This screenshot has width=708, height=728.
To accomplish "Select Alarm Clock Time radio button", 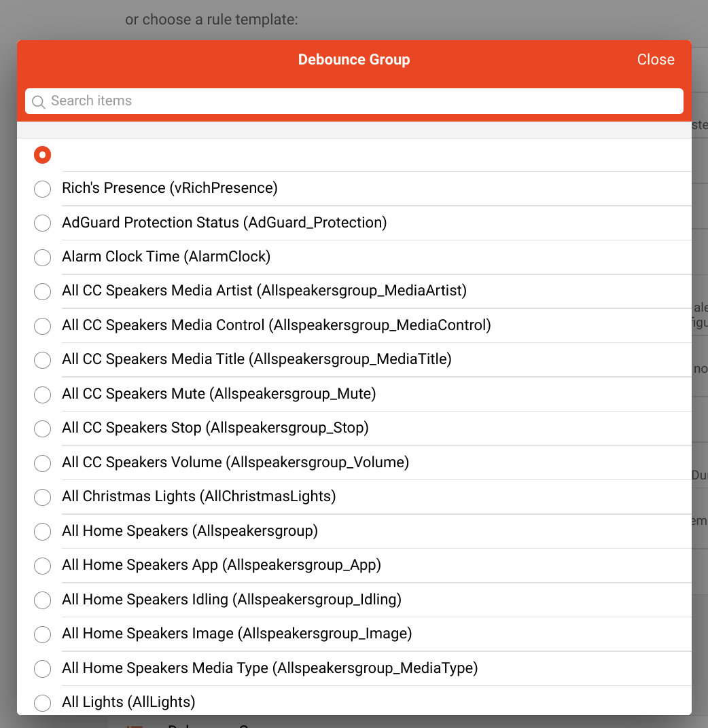I will pyautogui.click(x=43, y=257).
